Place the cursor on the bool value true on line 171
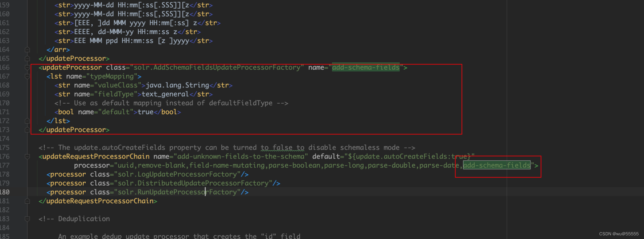644x239 pixels. 146,112
